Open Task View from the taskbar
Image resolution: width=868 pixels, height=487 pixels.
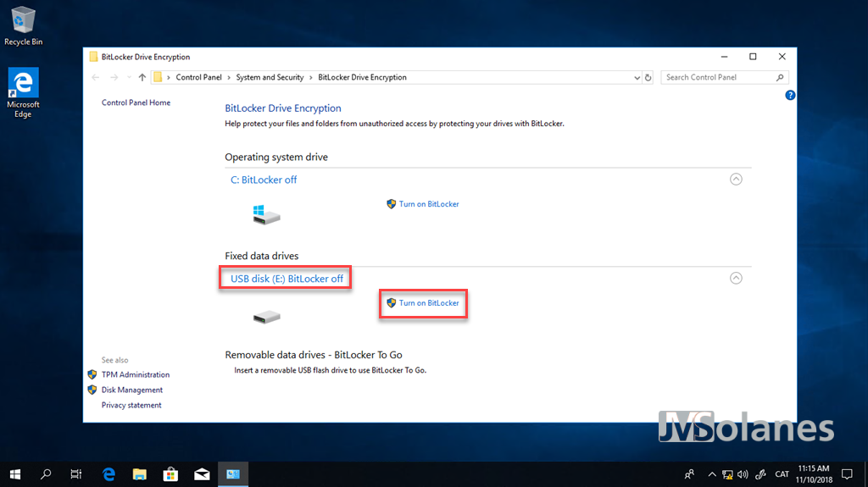[76, 474]
